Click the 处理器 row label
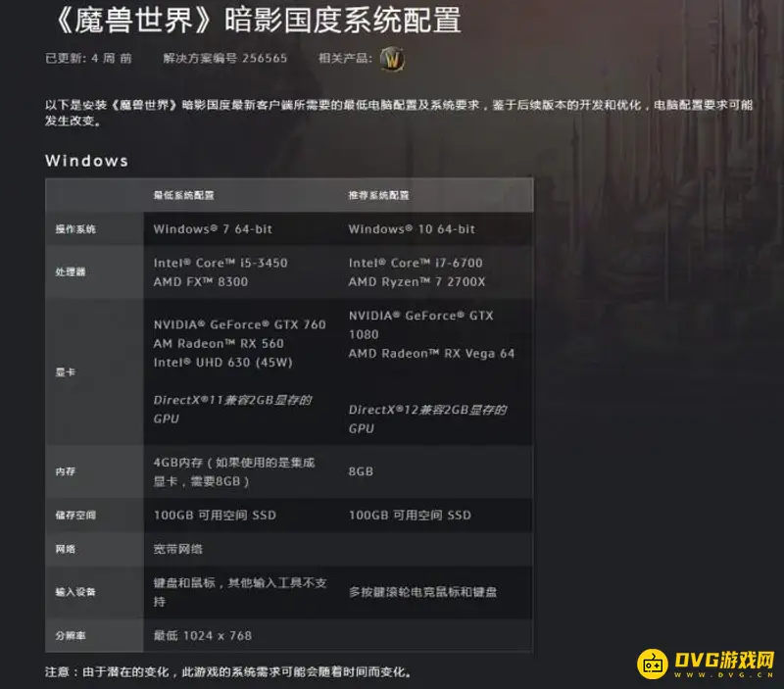This screenshot has height=689, width=784. pos(71,272)
